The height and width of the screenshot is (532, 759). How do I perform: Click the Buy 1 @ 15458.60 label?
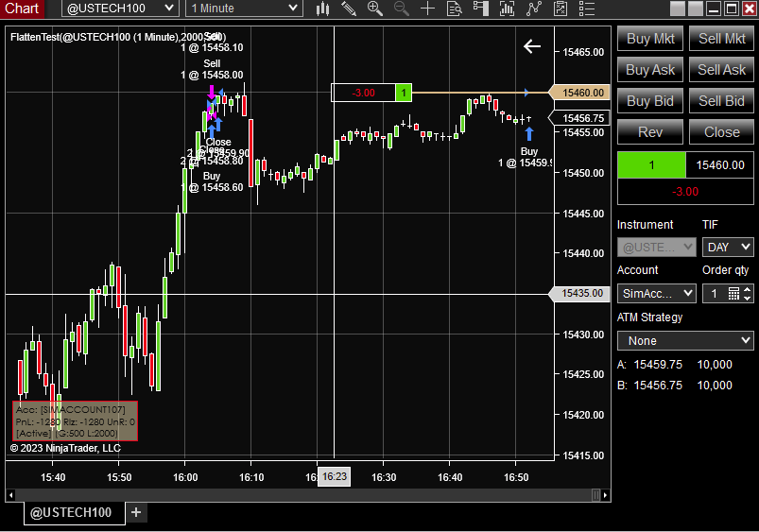(212, 181)
